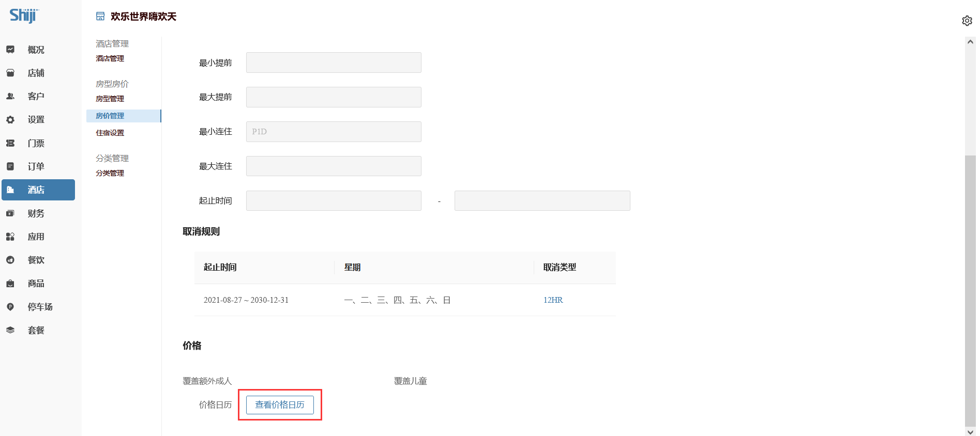Click the 起止时间 start date field
The height and width of the screenshot is (436, 980).
334,201
